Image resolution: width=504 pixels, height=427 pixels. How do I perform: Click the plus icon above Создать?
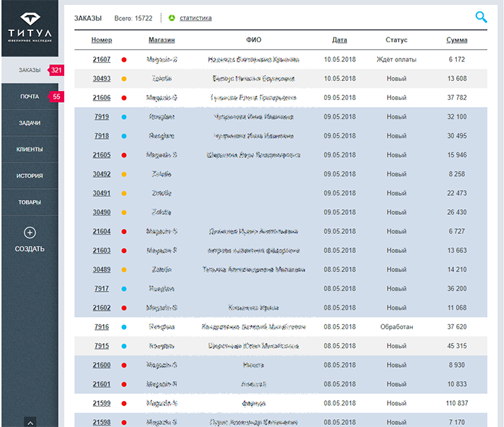point(30,233)
